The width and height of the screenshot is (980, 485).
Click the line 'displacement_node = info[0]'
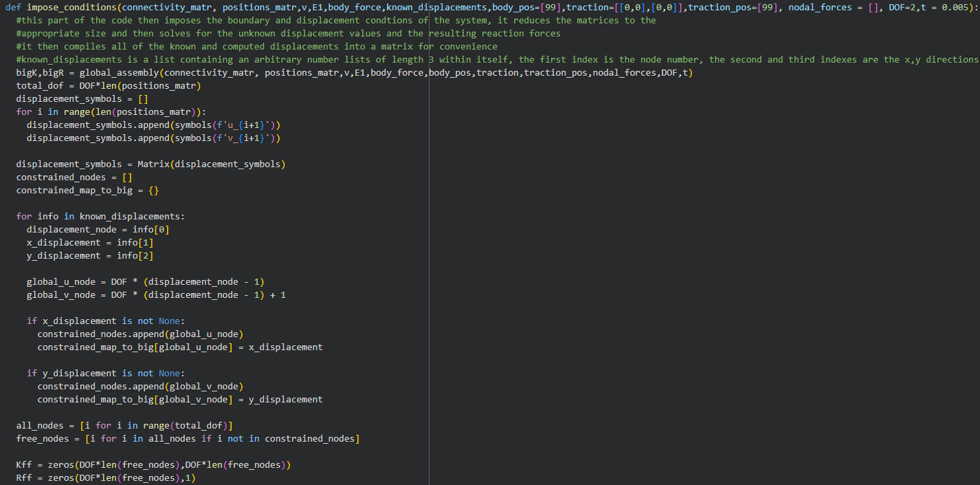(98, 230)
